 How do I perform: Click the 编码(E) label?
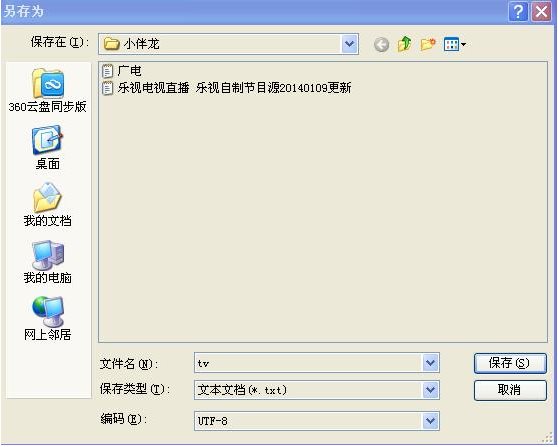(x=123, y=419)
